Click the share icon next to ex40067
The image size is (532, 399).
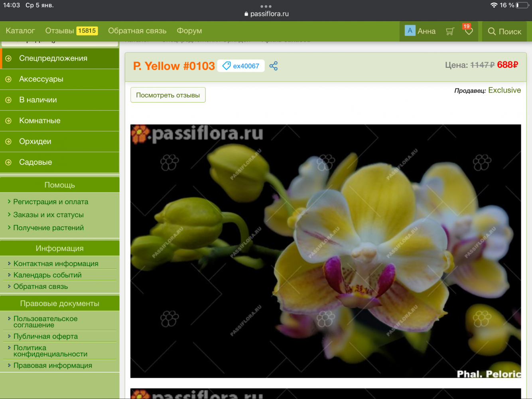273,66
